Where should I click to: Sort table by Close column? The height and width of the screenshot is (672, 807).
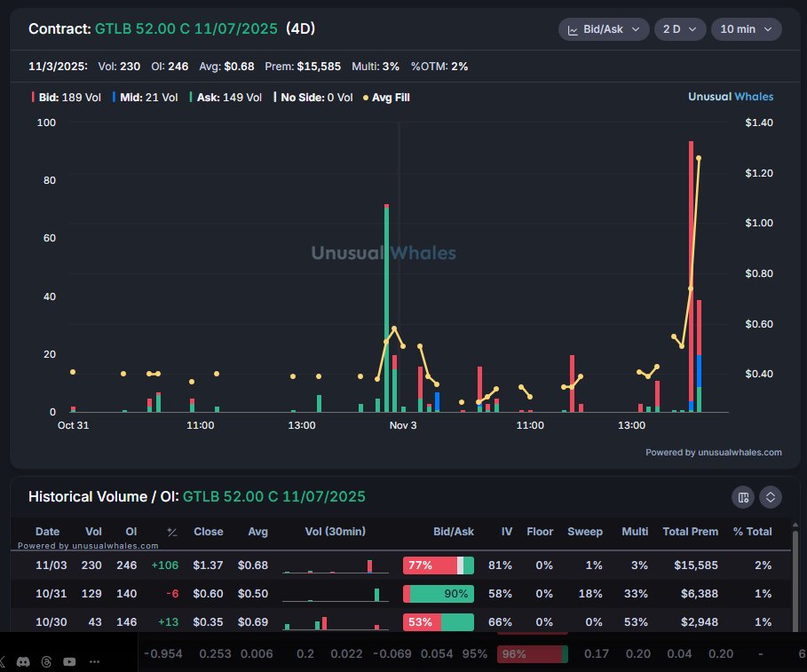click(x=209, y=532)
